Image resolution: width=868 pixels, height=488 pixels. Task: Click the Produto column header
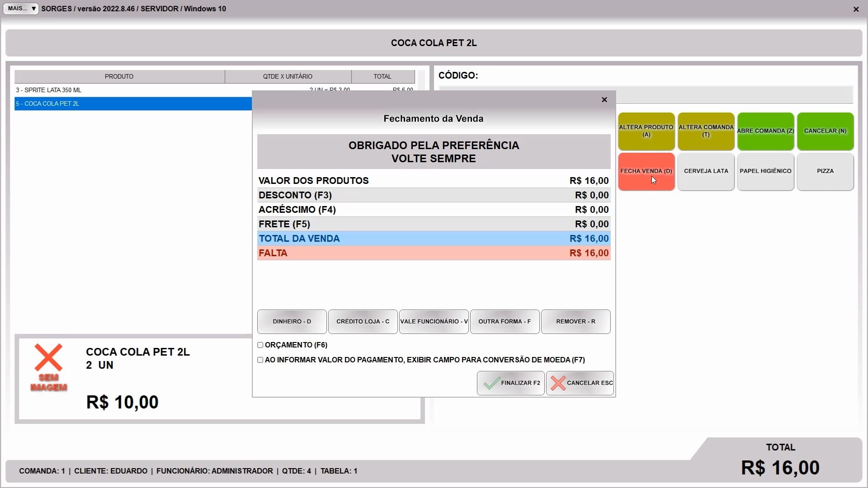tap(119, 76)
